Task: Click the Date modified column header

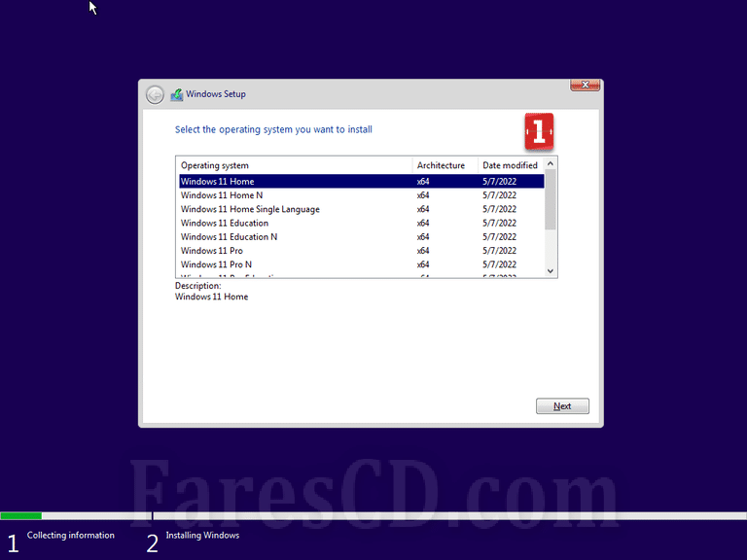Action: pyautogui.click(x=511, y=165)
